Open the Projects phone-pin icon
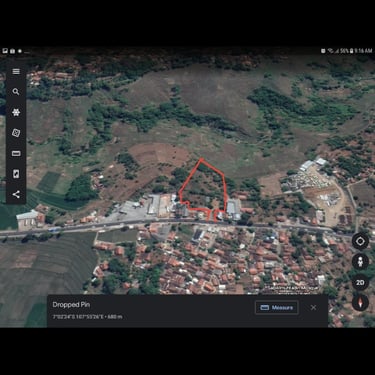Screen dimensions: 375x375 click(x=16, y=174)
